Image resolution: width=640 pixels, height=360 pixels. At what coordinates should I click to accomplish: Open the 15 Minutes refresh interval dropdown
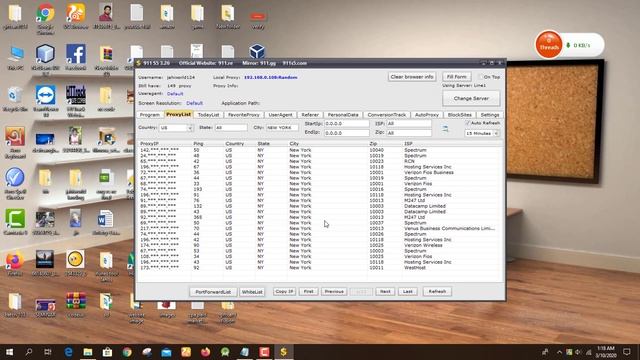496,133
